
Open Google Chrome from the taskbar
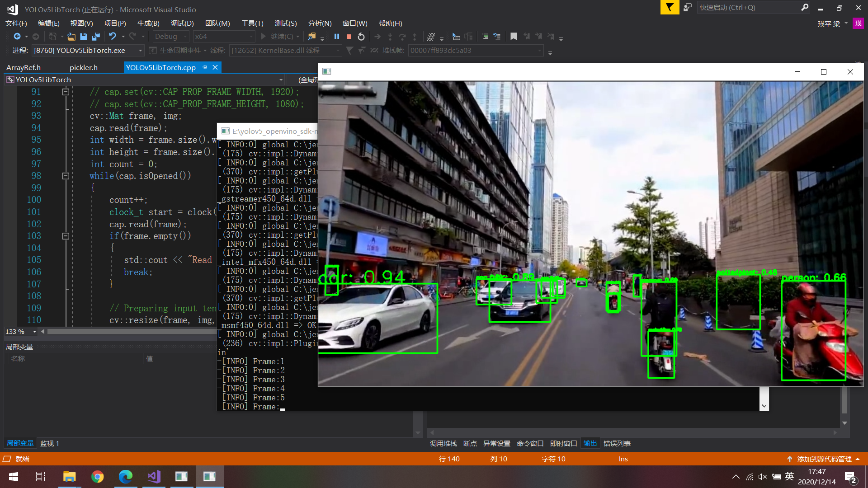point(97,477)
